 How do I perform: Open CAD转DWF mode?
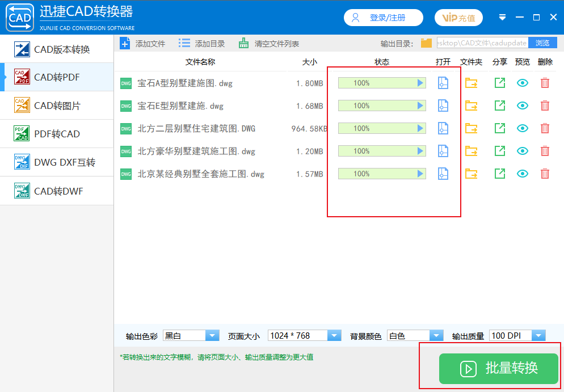click(x=57, y=191)
